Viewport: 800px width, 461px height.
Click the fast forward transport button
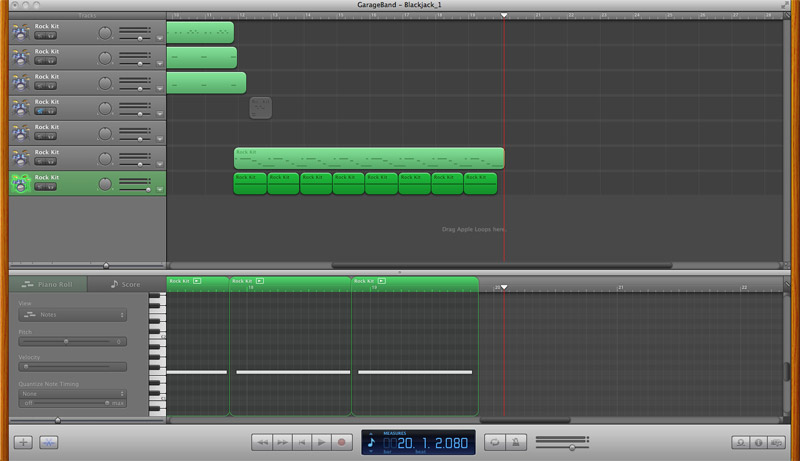(282, 442)
